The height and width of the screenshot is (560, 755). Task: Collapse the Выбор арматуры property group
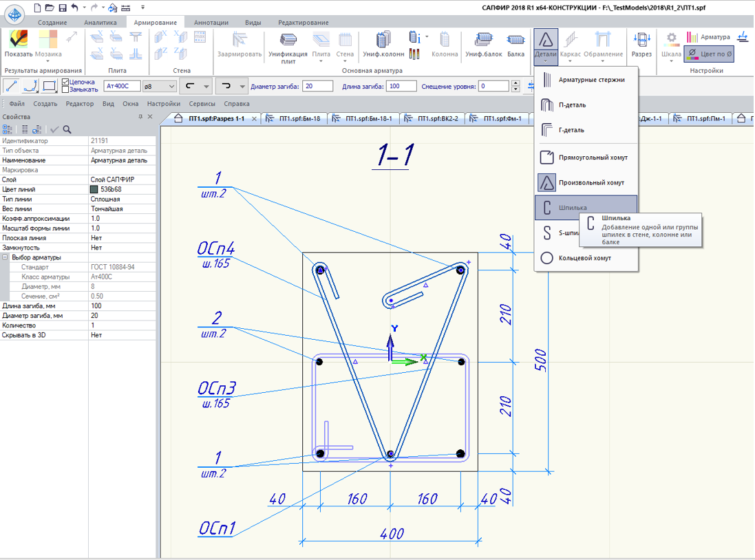(x=6, y=257)
